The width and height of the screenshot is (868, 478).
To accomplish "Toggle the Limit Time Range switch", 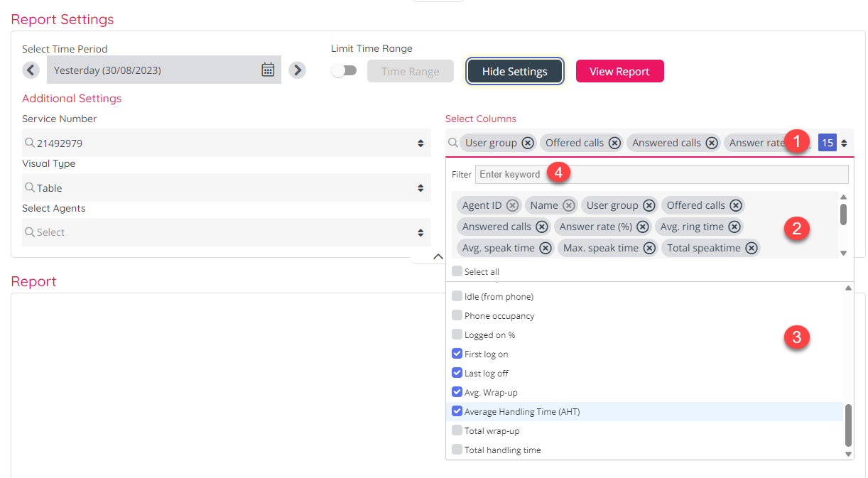I will [345, 70].
